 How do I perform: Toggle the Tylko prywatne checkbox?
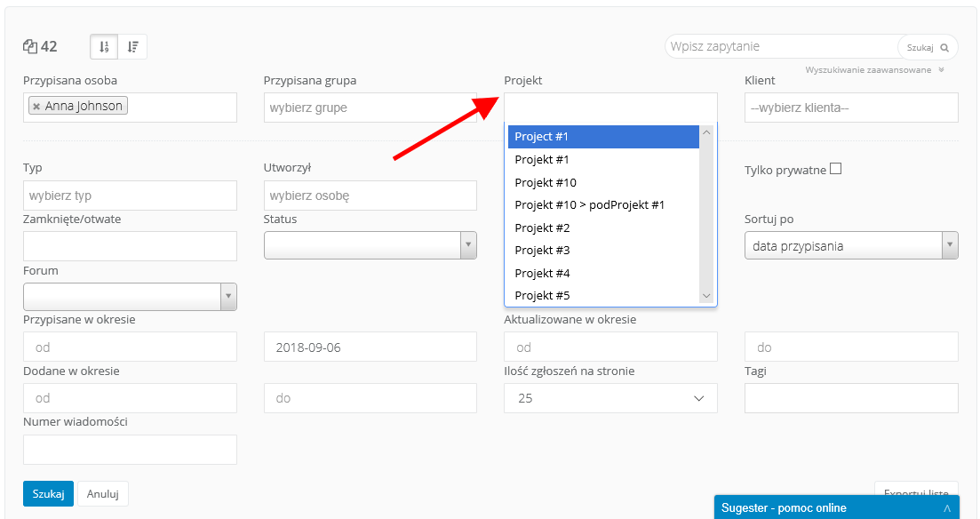[x=835, y=170]
